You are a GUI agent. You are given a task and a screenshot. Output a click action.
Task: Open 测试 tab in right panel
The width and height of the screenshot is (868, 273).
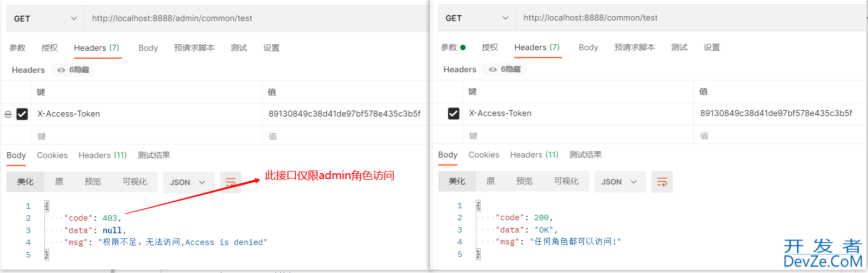point(679,47)
